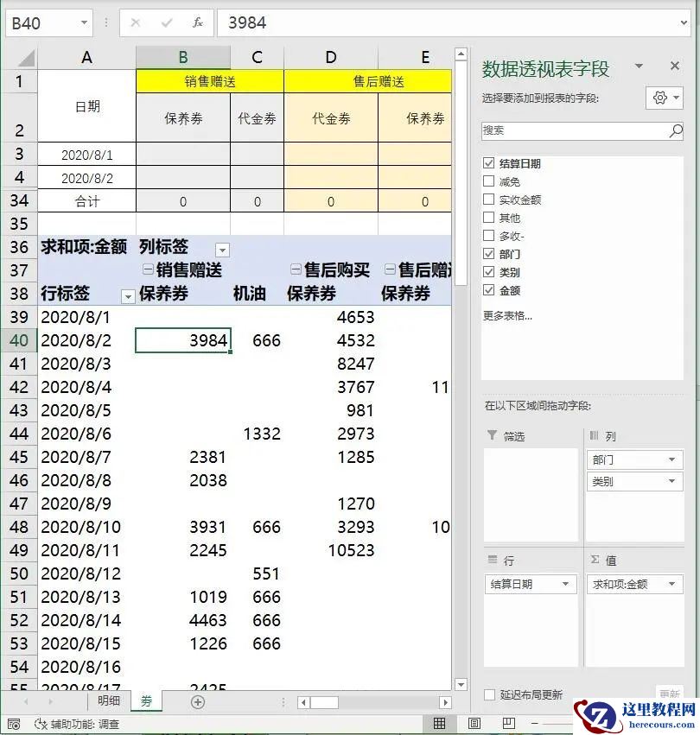
Task: Collapse the 售后赠送 pivot group
Action: pyautogui.click(x=390, y=269)
